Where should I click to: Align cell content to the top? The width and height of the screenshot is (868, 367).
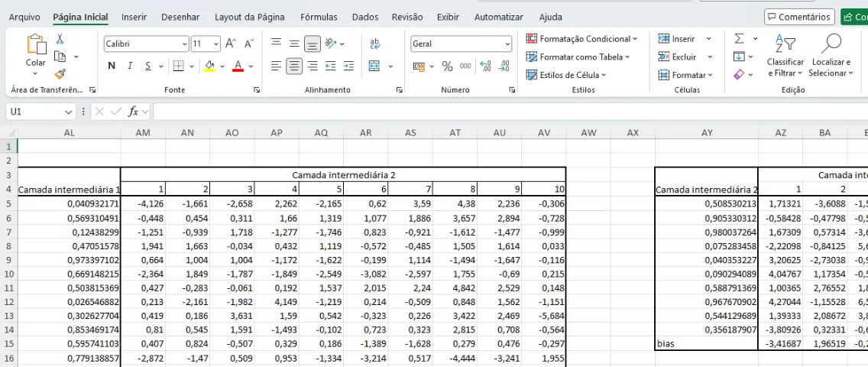click(276, 43)
